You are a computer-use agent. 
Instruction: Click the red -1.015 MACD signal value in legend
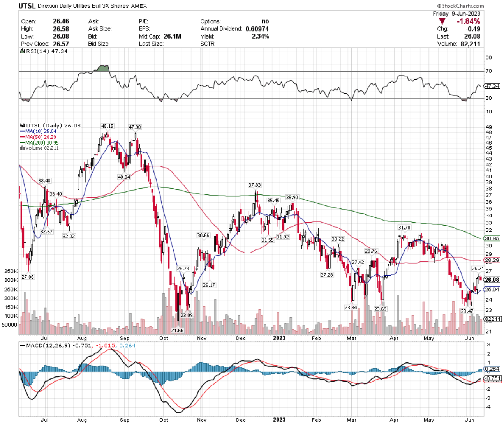105,346
